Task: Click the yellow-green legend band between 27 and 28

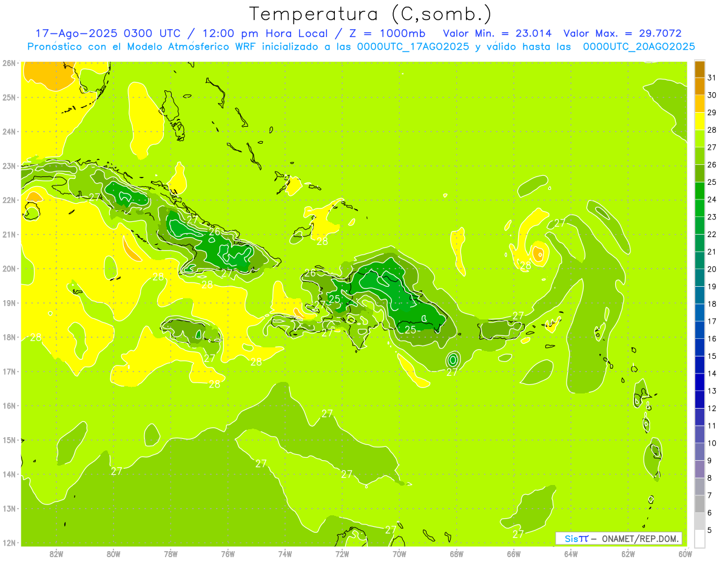Action: tap(699, 139)
